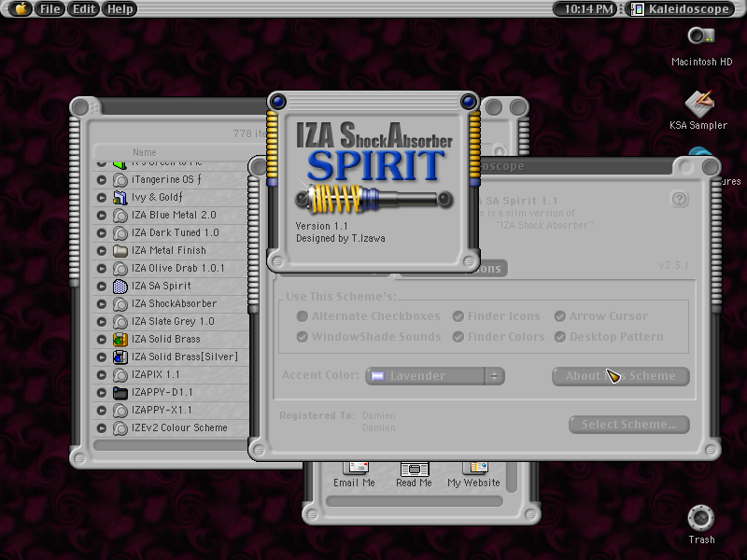Expand the IZA Solid Brass folder row
Viewport: 747px width, 560px height.
pyautogui.click(x=102, y=340)
